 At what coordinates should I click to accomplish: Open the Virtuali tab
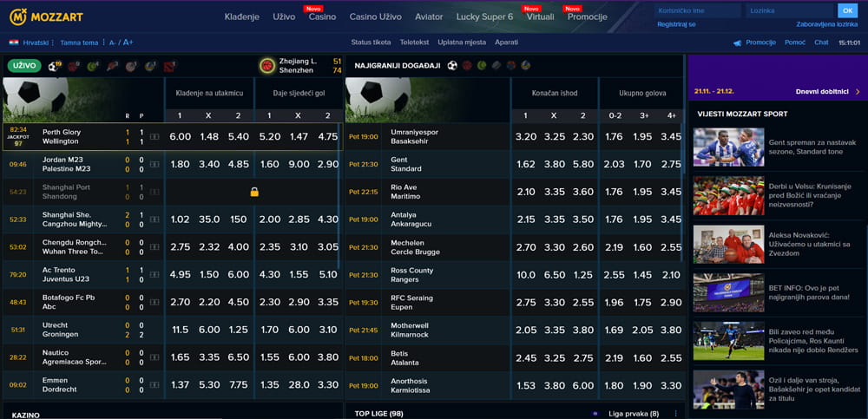[540, 16]
